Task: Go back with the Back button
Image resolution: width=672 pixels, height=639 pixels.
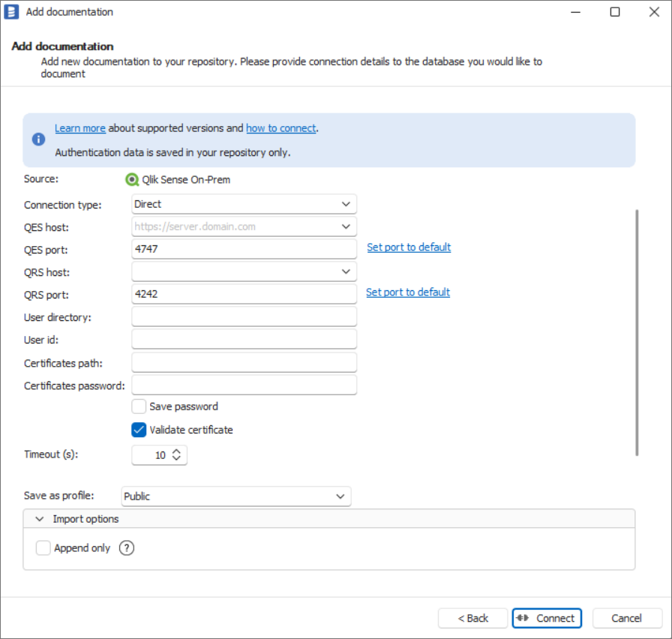Action: 472,618
